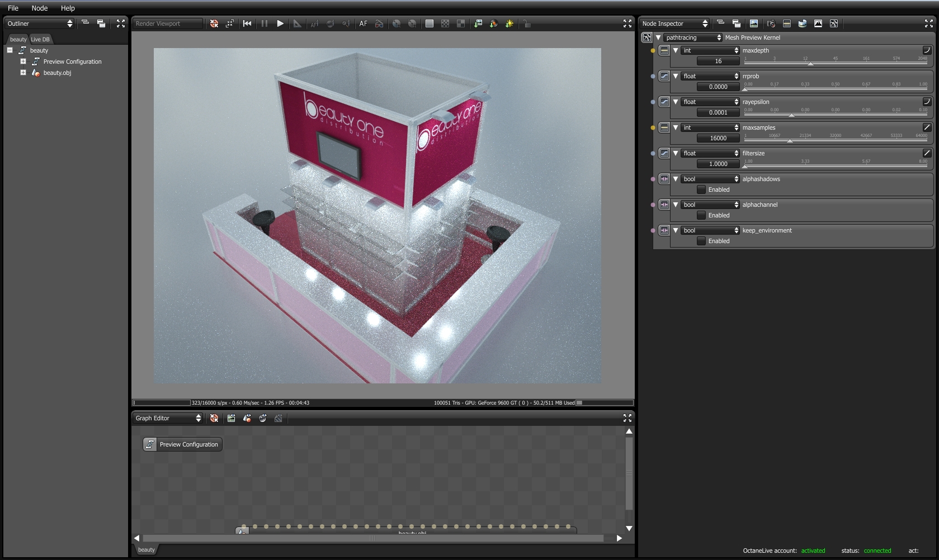Open the int type dropdown for maxdepth
This screenshot has height=560, width=939.
click(x=710, y=50)
